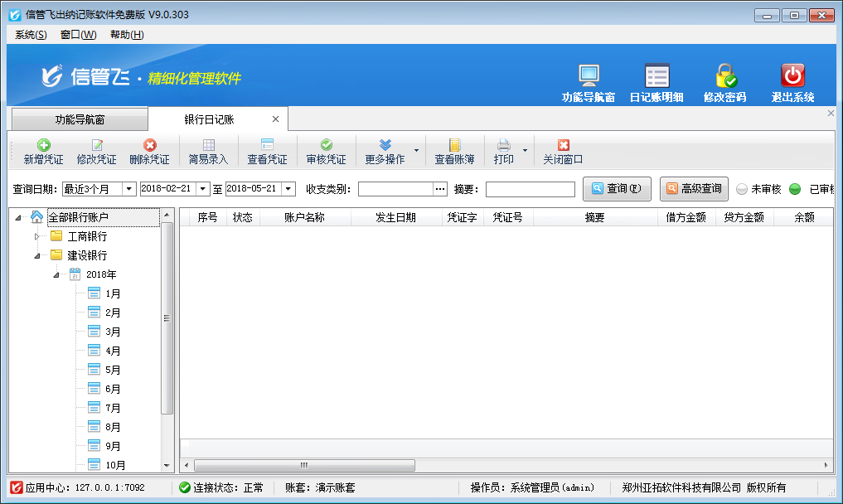Click the 退出系统 power icon

792,76
